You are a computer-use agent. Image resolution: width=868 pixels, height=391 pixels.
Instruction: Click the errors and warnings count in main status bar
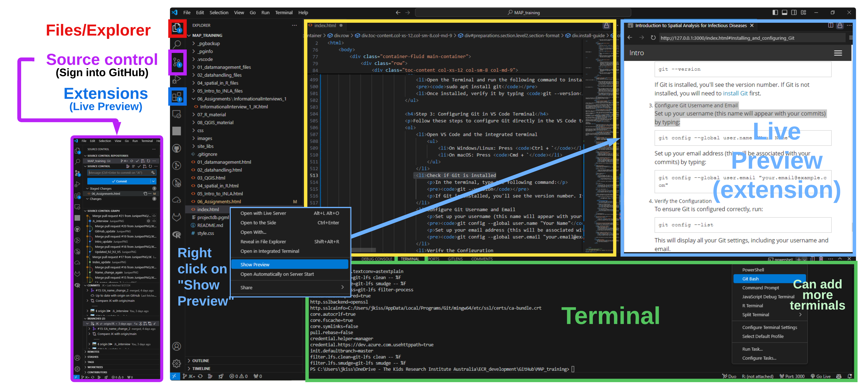click(239, 376)
